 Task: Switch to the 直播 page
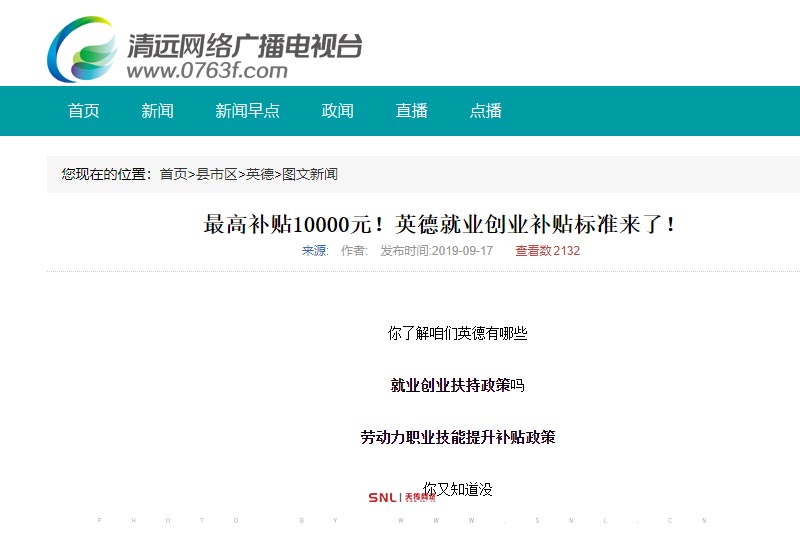411,111
